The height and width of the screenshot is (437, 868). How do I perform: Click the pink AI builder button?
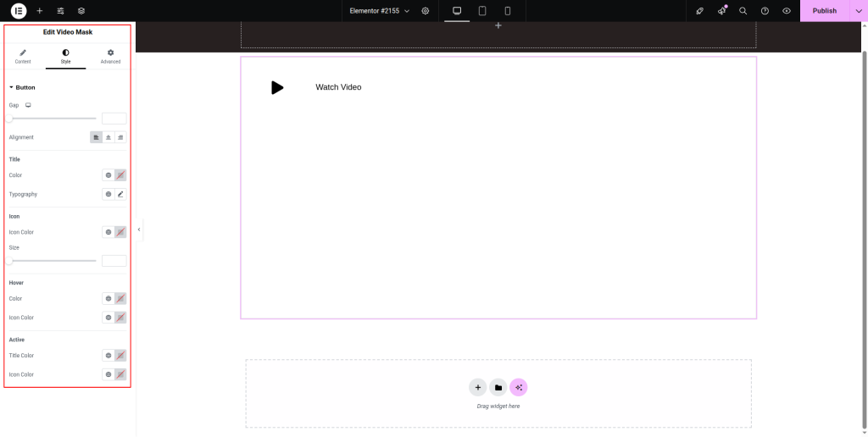tap(519, 388)
